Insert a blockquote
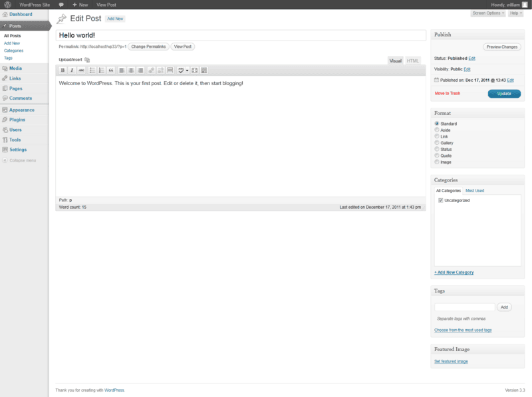Screen dimensions: 532x397 pyautogui.click(x=111, y=70)
